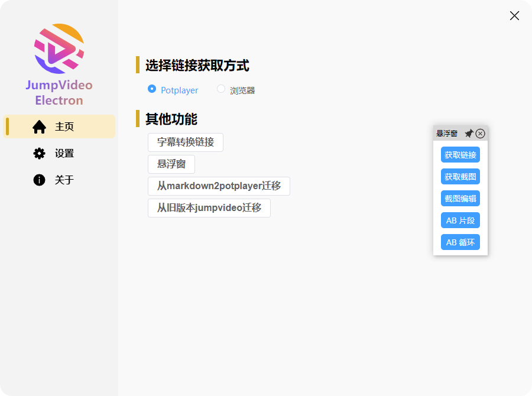Pin the 悬浮窗 floating panel
532x396 pixels.
click(469, 134)
